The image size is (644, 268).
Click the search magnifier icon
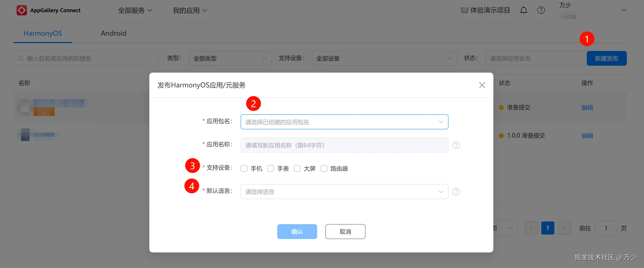pos(21,58)
